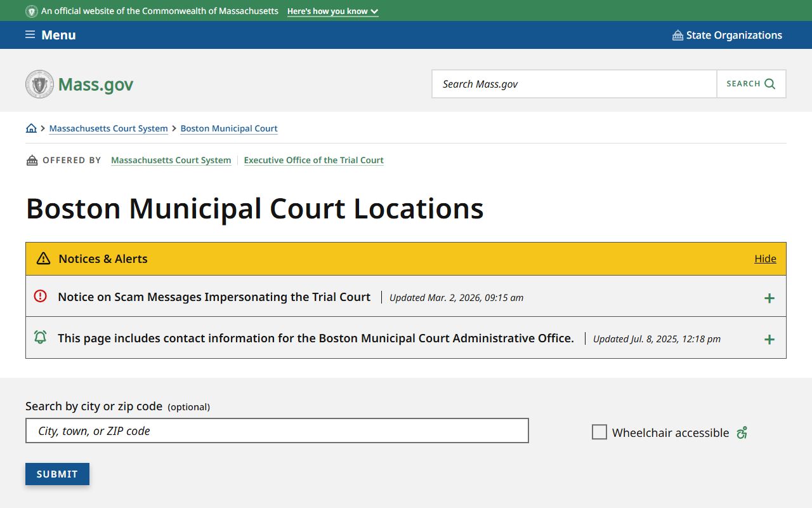Hide the Notices & Alerts section

[x=765, y=258]
